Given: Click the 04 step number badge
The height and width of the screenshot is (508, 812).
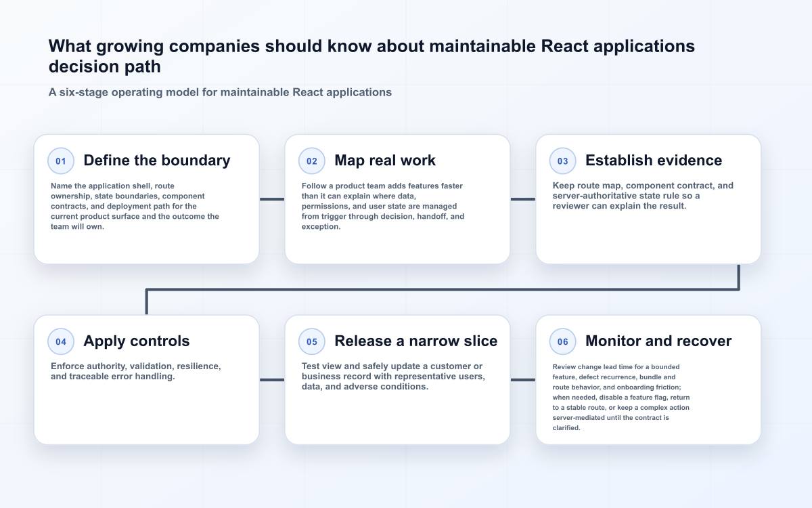Looking at the screenshot, I should pos(61,341).
